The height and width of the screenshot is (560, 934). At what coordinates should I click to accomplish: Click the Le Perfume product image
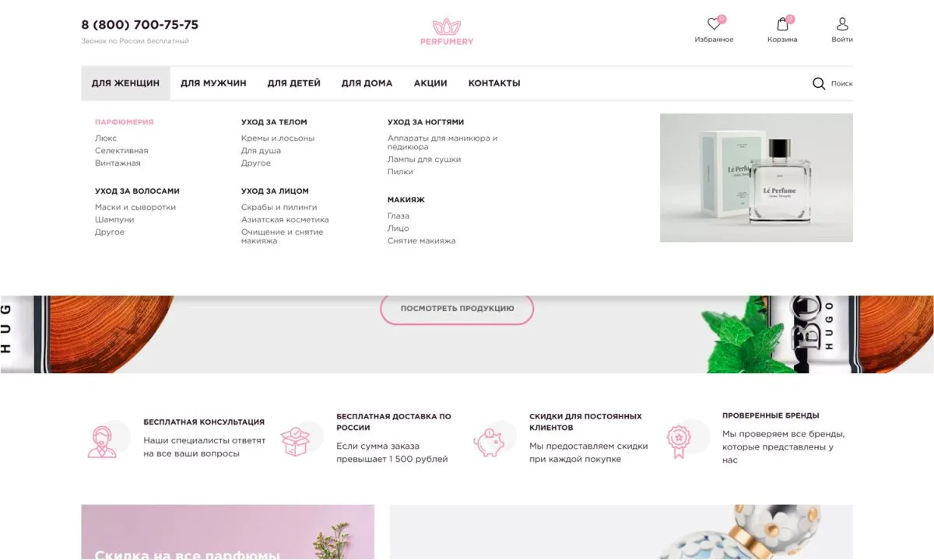(756, 177)
